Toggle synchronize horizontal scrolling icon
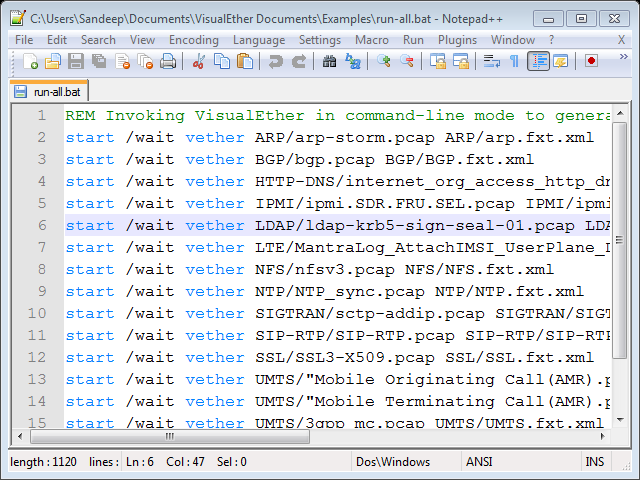The width and height of the screenshot is (640, 480). [460, 61]
